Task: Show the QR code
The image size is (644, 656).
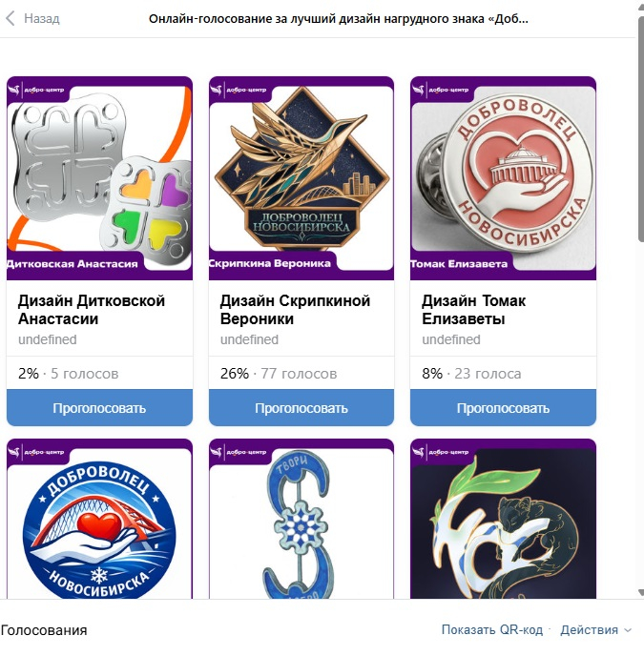Action: coord(492,629)
